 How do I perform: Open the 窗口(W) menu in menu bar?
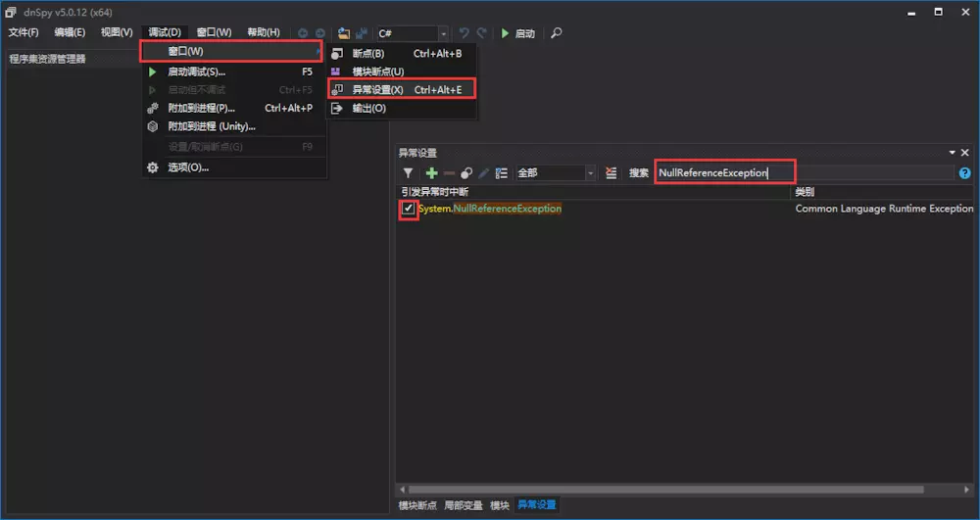pyautogui.click(x=214, y=32)
